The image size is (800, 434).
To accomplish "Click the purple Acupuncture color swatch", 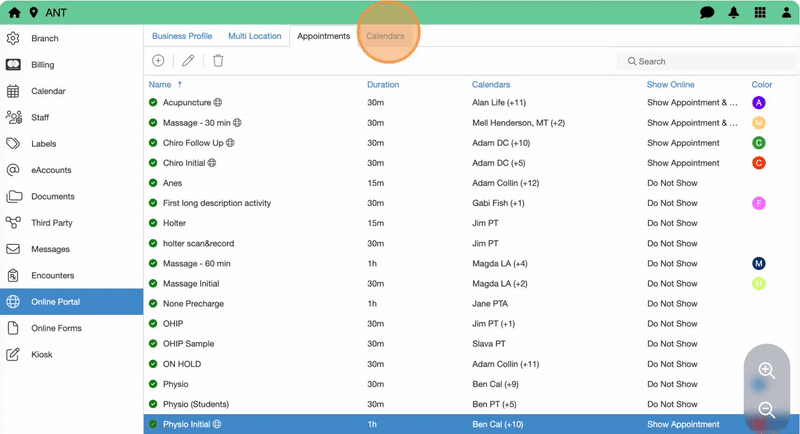I will (x=759, y=103).
